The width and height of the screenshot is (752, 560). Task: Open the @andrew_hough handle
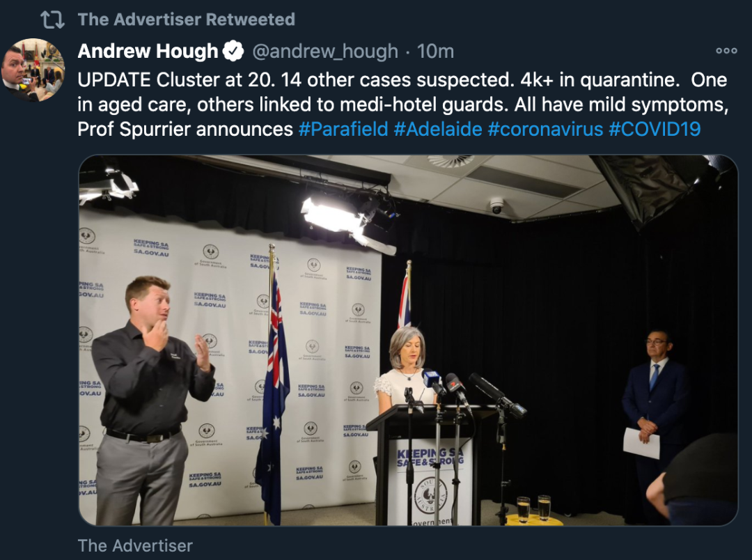click(325, 52)
